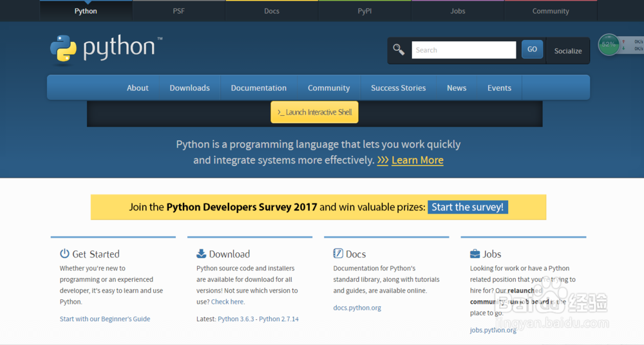The width and height of the screenshot is (644, 345).
Task: Click the Start the survey! button
Action: point(468,207)
